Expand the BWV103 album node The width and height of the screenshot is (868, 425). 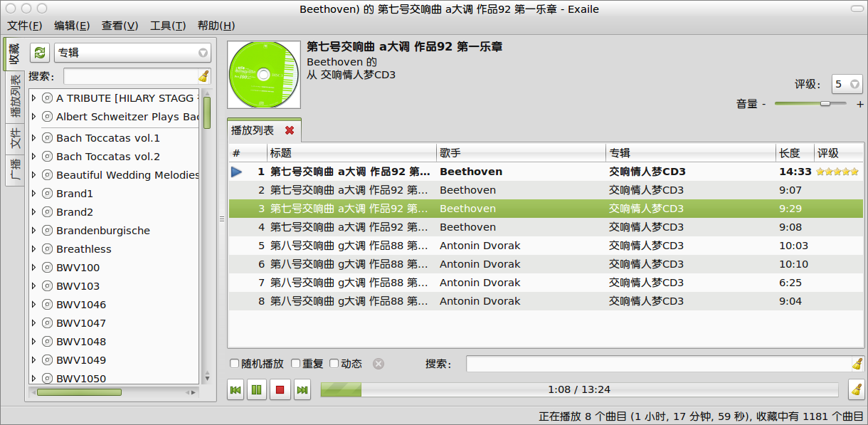pos(33,286)
